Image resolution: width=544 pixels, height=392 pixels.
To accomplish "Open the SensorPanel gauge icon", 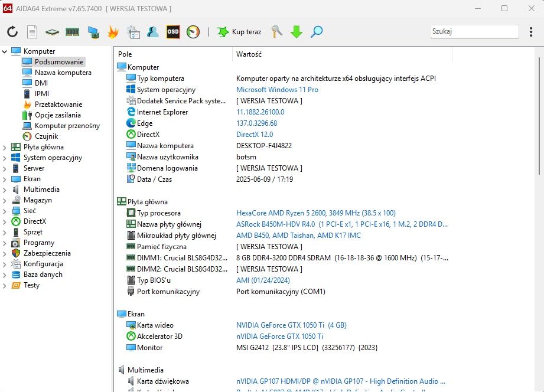I will 193,32.
